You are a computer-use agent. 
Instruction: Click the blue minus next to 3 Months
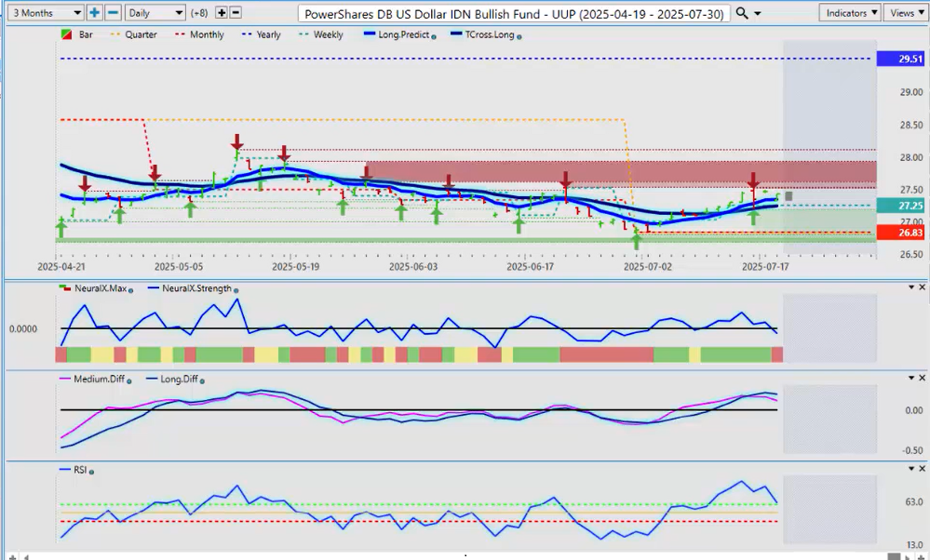tap(113, 13)
